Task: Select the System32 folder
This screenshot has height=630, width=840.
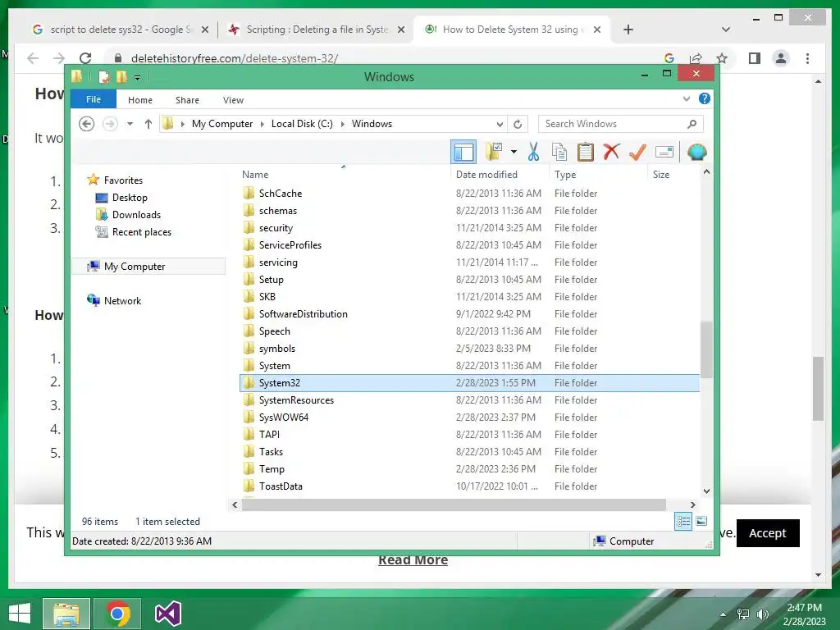Action: coord(469,383)
